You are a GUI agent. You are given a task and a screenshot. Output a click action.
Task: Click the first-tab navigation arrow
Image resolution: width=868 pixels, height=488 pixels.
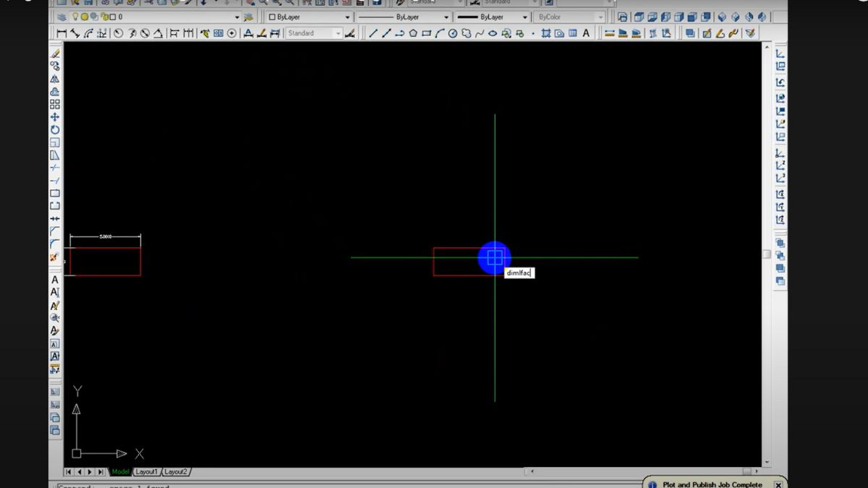[x=69, y=472]
